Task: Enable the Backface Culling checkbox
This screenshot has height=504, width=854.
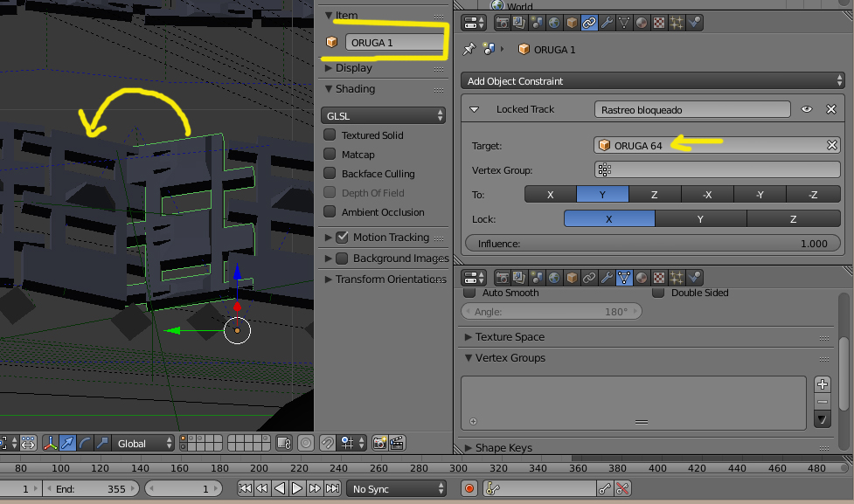Action: tap(330, 173)
